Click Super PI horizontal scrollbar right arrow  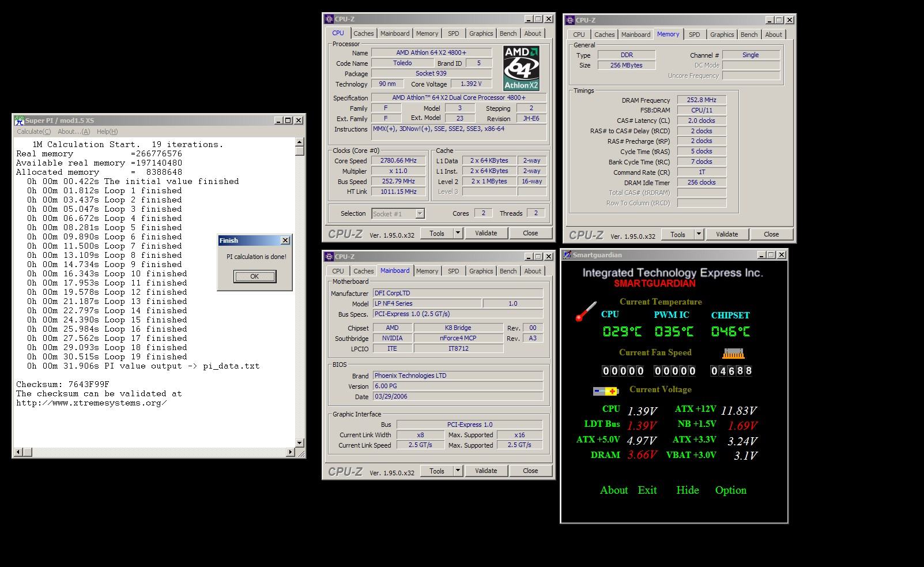pyautogui.click(x=290, y=452)
